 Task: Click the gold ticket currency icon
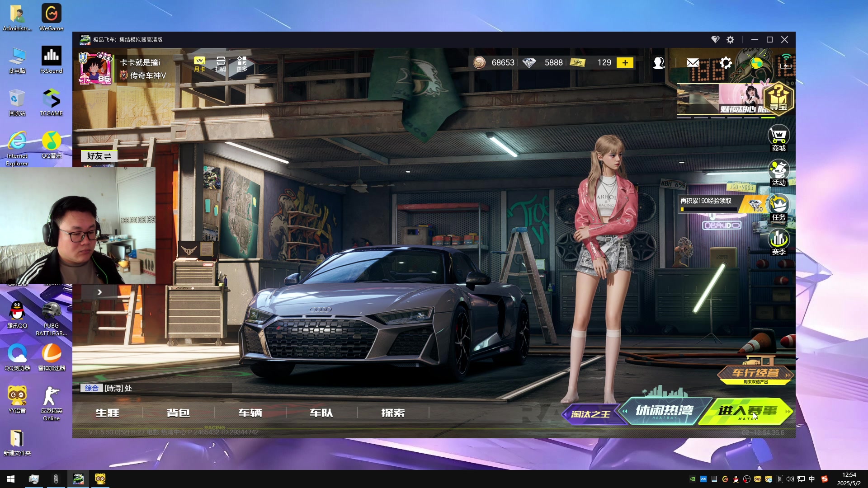pos(577,63)
